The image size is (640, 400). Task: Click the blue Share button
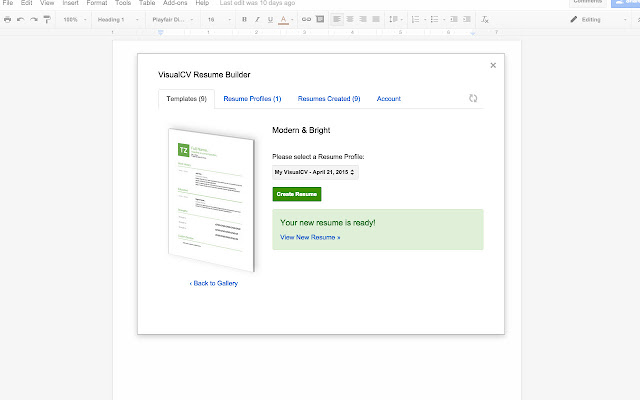point(626,2)
